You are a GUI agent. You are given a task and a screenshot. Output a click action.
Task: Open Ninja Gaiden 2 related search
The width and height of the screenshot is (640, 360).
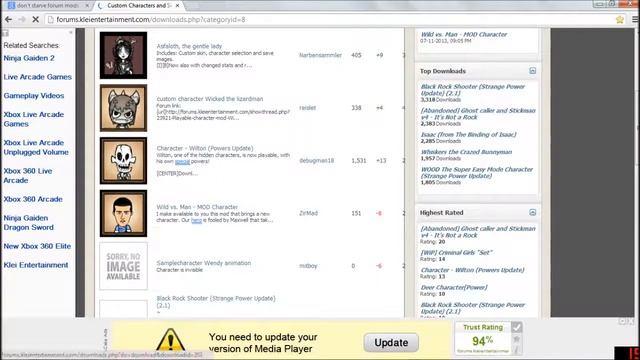[29, 58]
